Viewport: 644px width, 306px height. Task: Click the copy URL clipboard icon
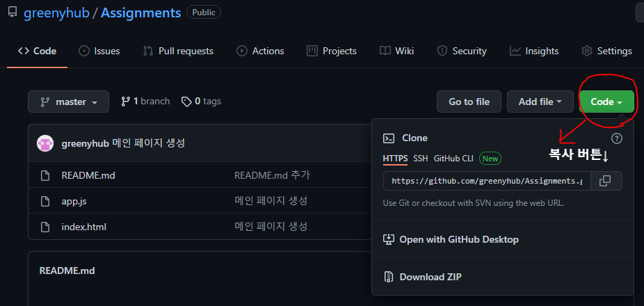606,181
